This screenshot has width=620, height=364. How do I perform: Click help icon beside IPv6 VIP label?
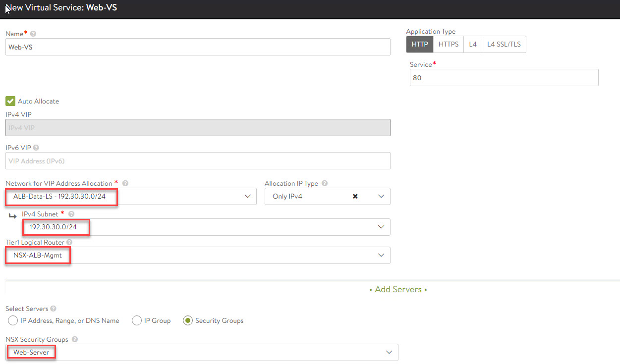point(36,147)
